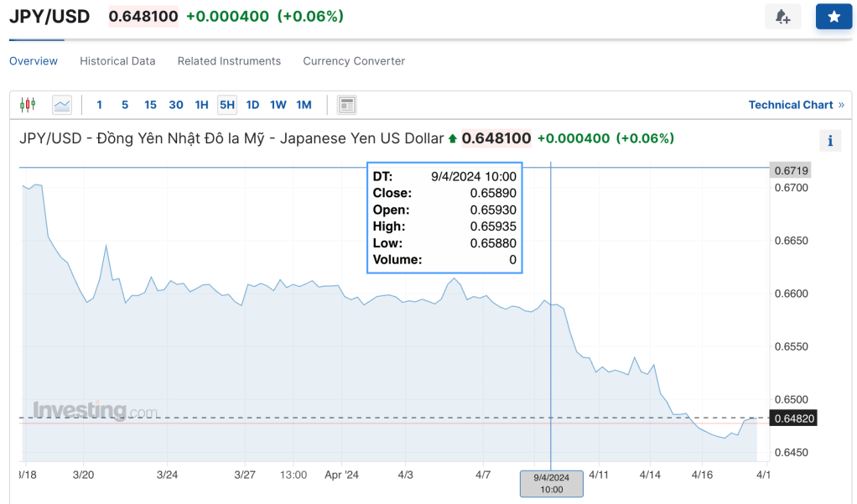The image size is (857, 504).
Task: Click the create alert bell icon
Action: tap(782, 17)
